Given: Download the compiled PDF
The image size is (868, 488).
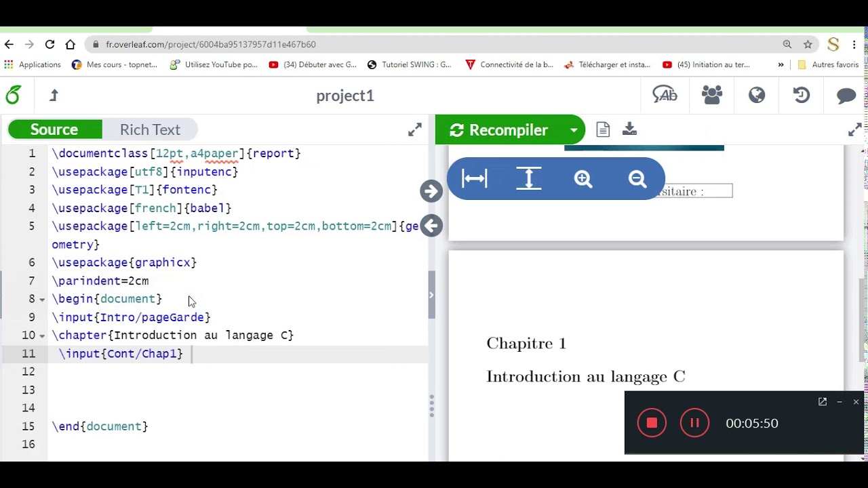Looking at the screenshot, I should (629, 129).
